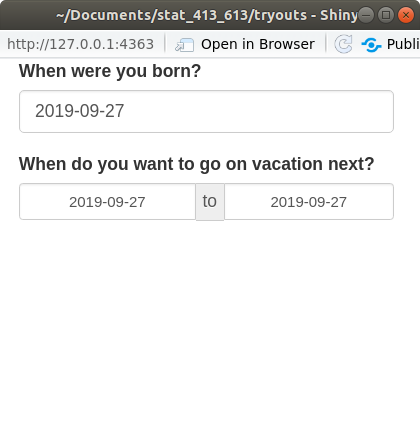Open the birth date picker field
The width and height of the screenshot is (420, 426).
coord(206,111)
